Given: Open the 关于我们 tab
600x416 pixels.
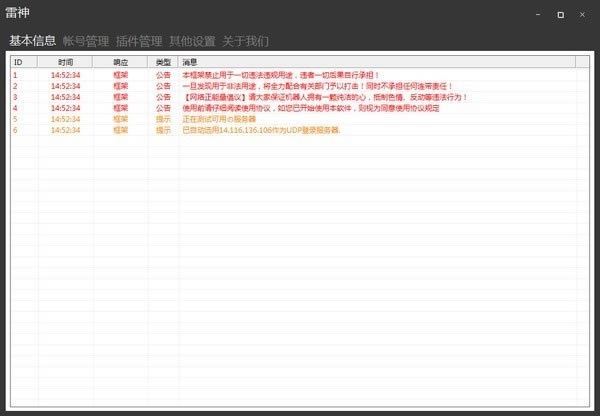Looking at the screenshot, I should tap(244, 41).
